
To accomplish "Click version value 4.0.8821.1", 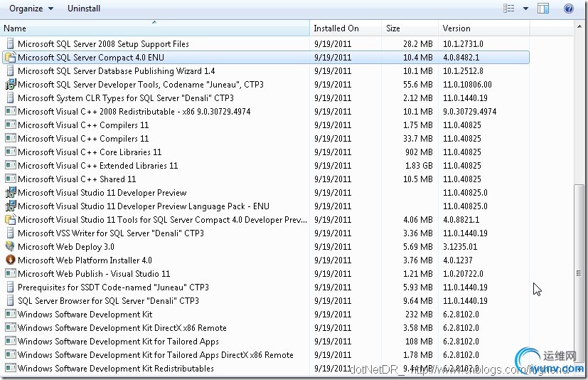I will [x=461, y=220].
